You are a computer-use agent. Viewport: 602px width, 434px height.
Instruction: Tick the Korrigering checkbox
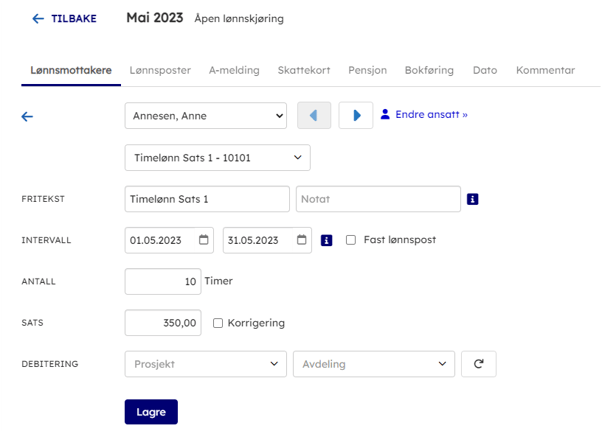(x=218, y=323)
